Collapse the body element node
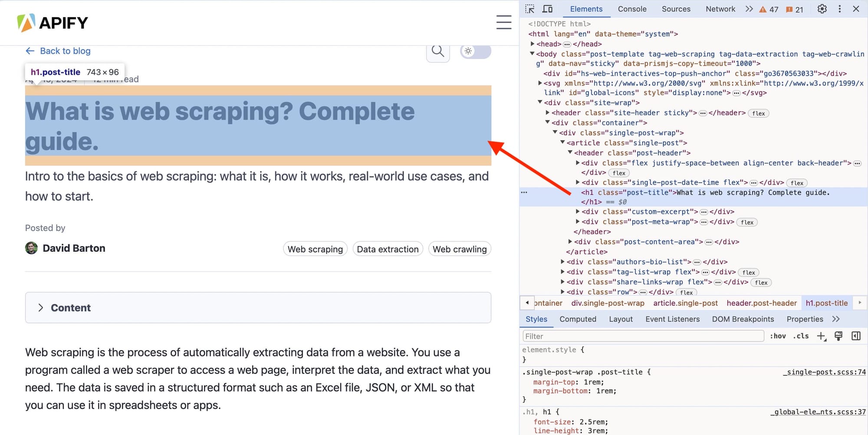The width and height of the screenshot is (868, 435). pos(532,54)
